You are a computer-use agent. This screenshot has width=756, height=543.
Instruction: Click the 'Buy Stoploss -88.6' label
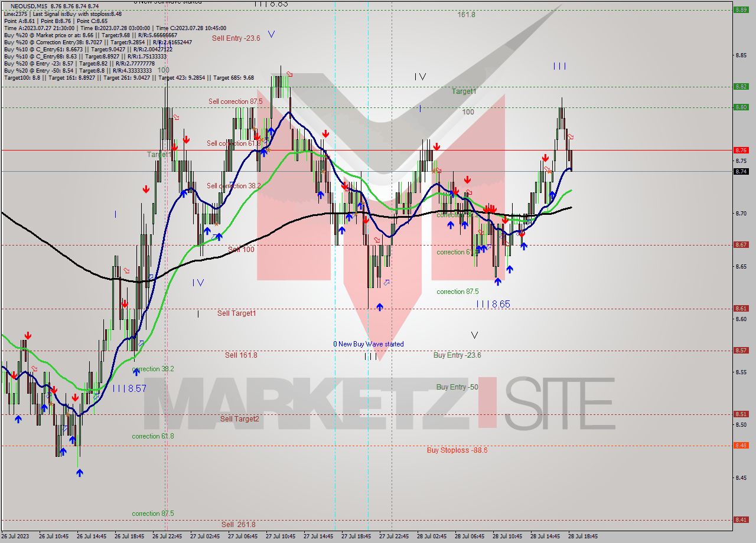pos(457,450)
